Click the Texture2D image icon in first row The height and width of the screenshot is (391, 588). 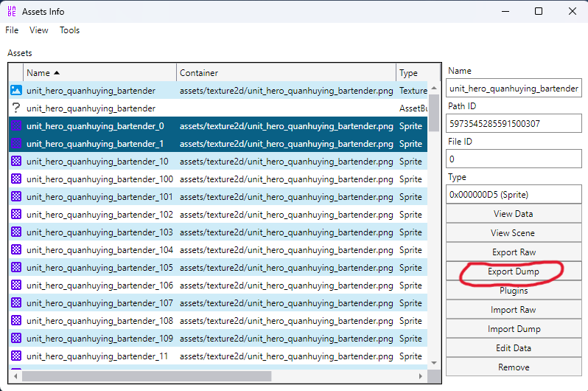click(x=16, y=91)
